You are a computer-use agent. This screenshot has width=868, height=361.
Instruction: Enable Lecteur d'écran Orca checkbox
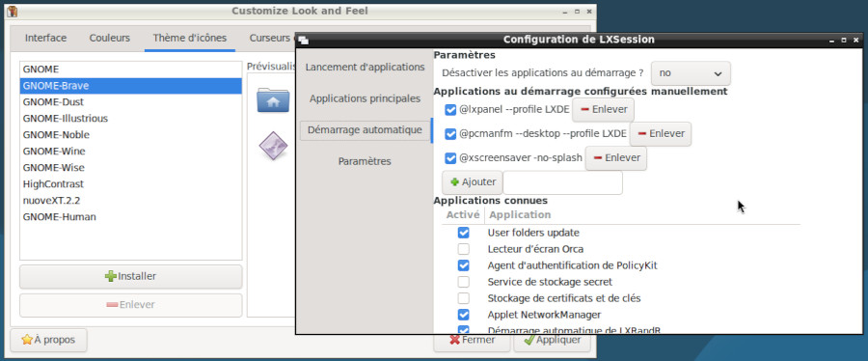(x=463, y=249)
